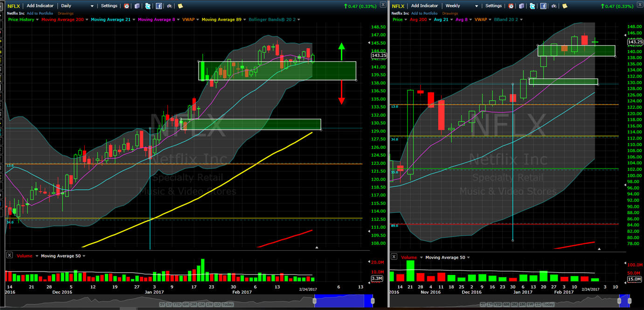
Task: Share Weekly chart on Twitter
Action: 532,6
